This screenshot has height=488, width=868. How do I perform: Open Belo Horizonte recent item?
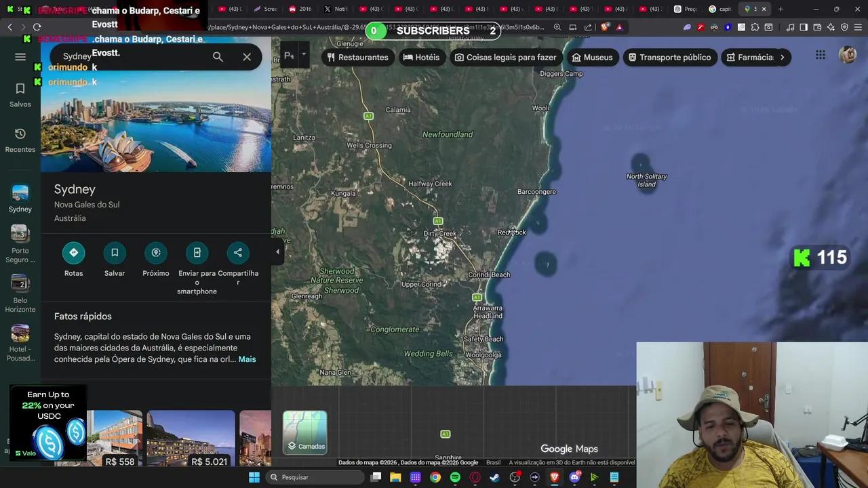point(20,293)
